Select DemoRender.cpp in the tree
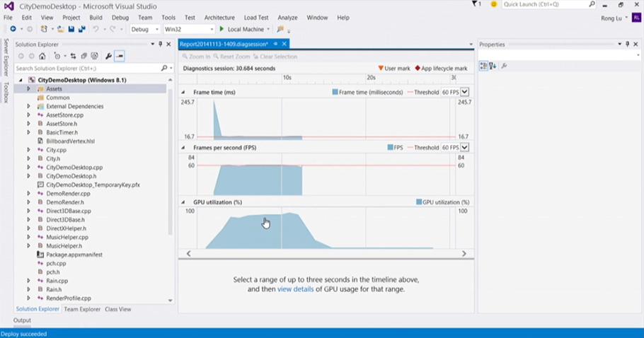This screenshot has width=644, height=338. coord(68,194)
